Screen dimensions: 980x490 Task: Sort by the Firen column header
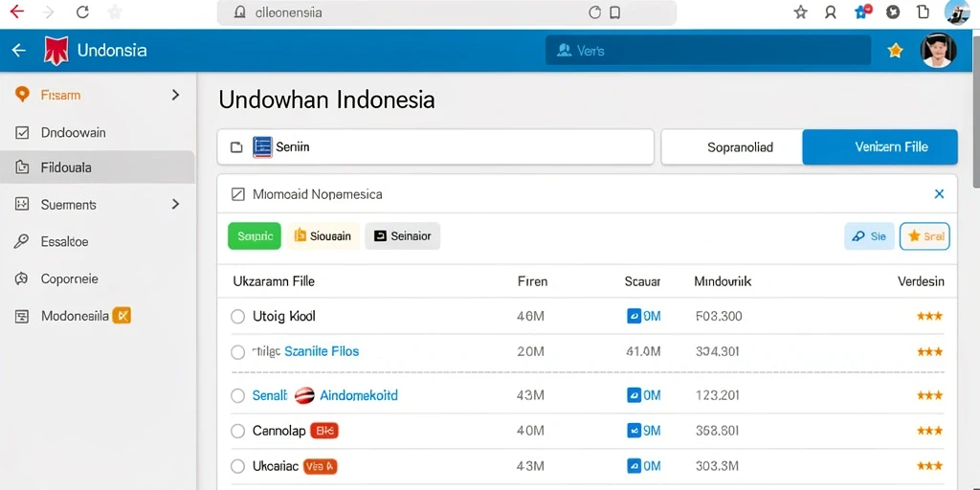click(532, 281)
